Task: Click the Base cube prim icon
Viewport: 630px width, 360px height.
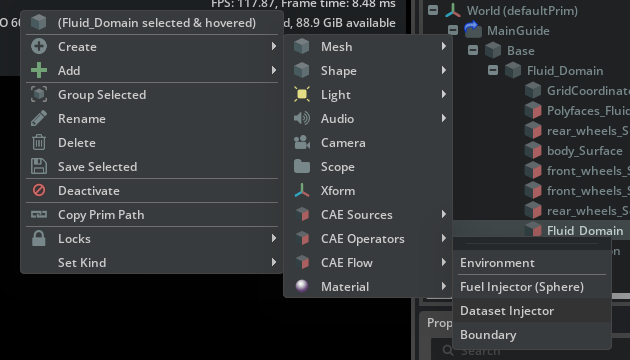Action: click(x=493, y=51)
